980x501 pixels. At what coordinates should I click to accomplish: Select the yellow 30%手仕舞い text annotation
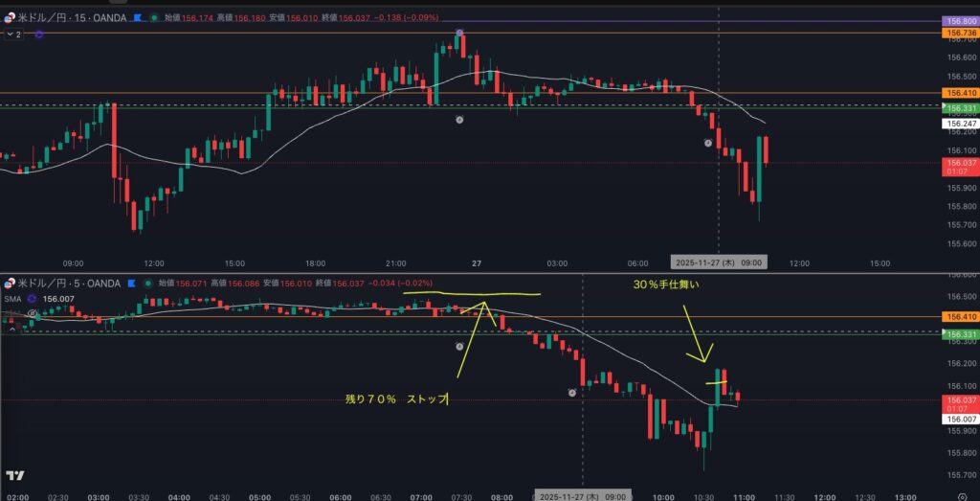point(673,285)
